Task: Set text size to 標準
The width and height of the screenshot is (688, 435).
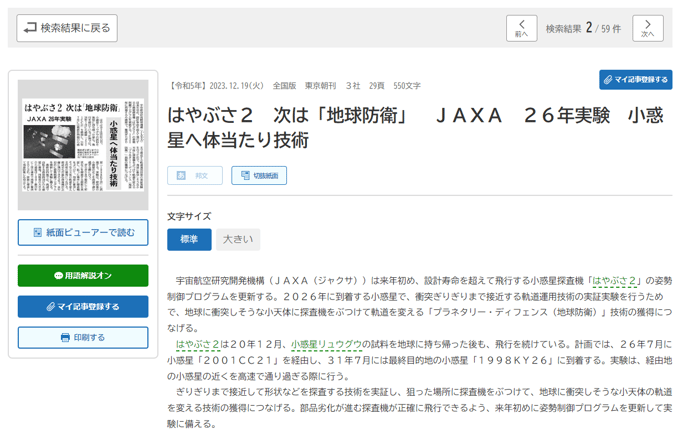Action: pos(189,240)
